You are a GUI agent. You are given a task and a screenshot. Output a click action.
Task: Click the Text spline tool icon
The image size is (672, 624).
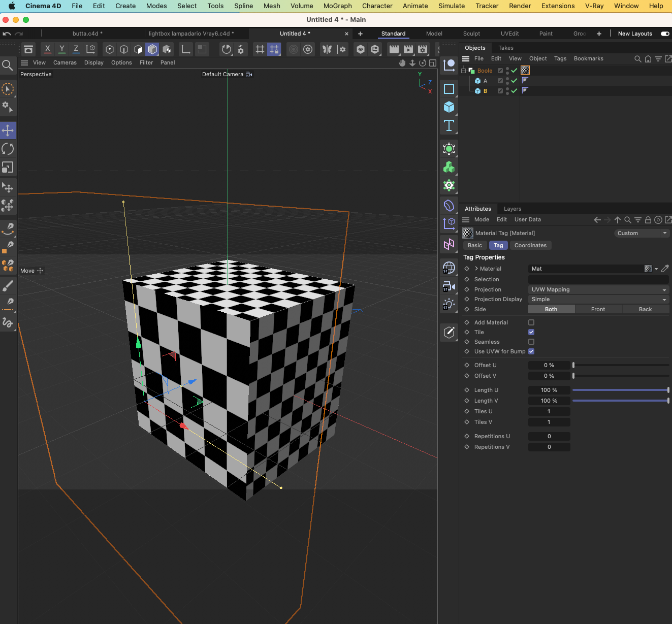click(x=449, y=125)
